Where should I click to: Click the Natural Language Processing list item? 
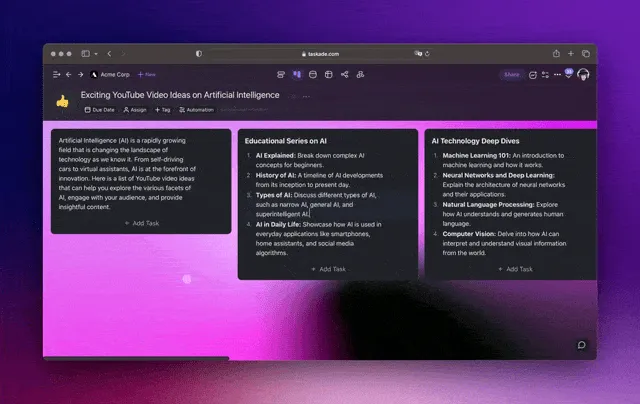[503, 214]
